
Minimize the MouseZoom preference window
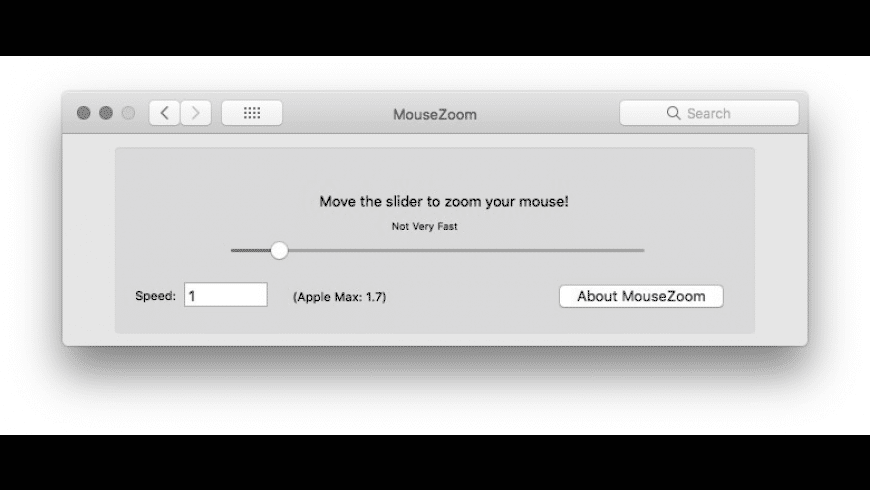pos(106,113)
